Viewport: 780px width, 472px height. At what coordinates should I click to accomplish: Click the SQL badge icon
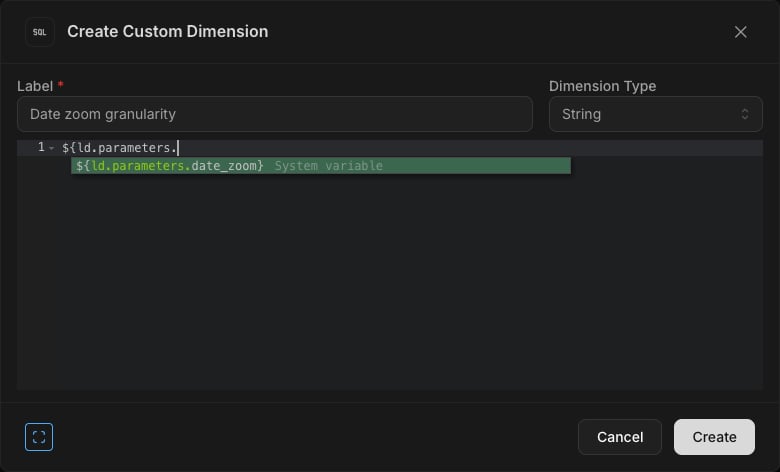tap(40, 32)
